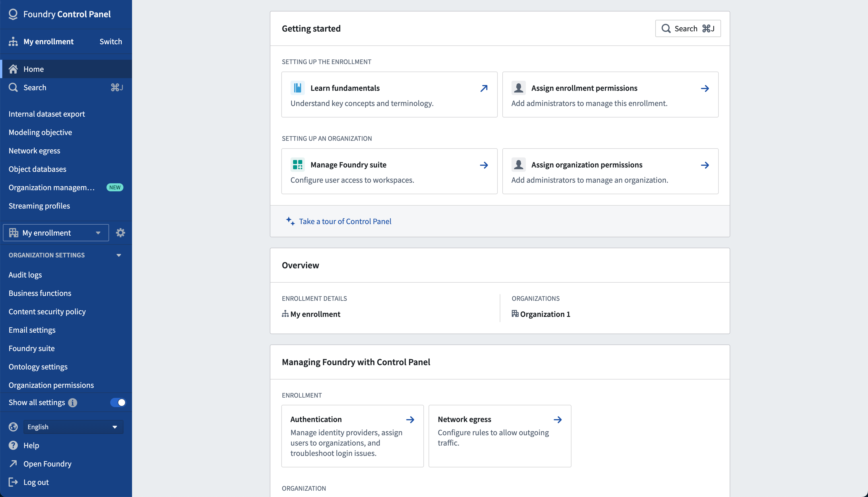The image size is (868, 497).
Task: Click the Foundry logo icon
Action: point(13,14)
